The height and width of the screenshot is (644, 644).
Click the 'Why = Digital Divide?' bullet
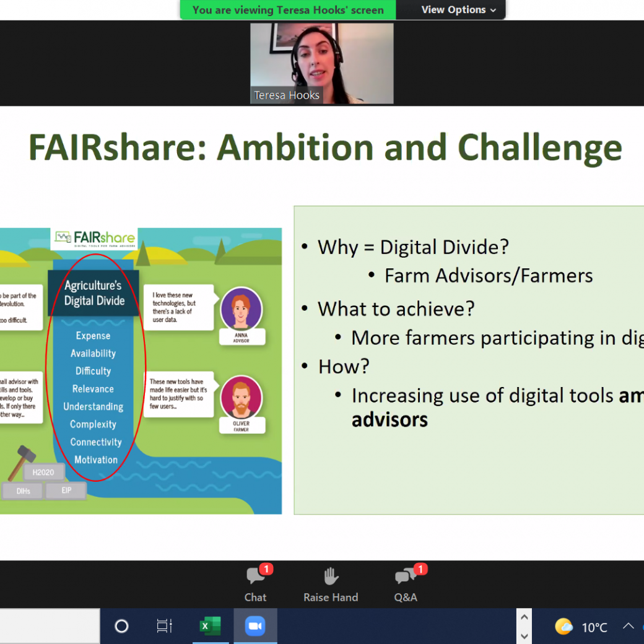(413, 247)
